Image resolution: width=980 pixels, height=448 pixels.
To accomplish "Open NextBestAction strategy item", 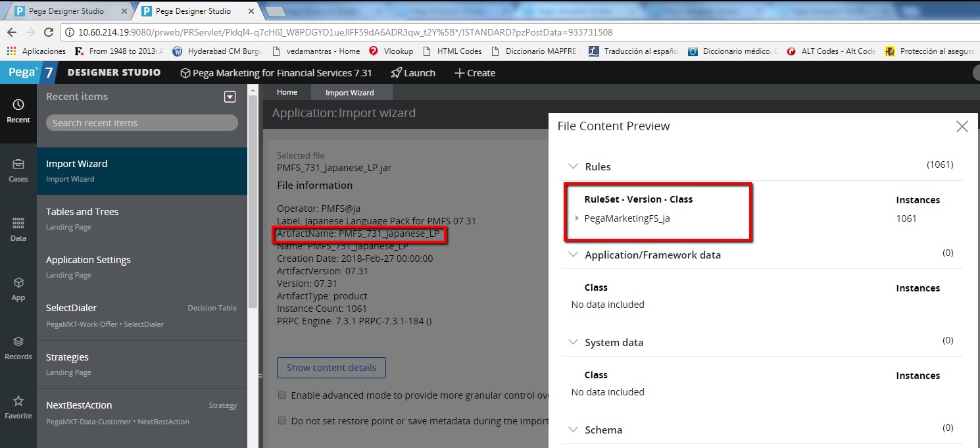I will coord(142,413).
